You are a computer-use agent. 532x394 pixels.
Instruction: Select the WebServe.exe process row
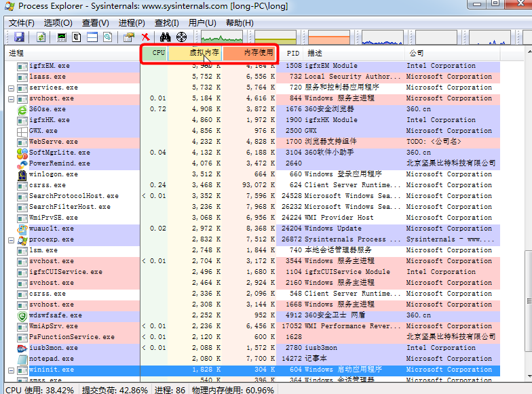tap(252, 142)
